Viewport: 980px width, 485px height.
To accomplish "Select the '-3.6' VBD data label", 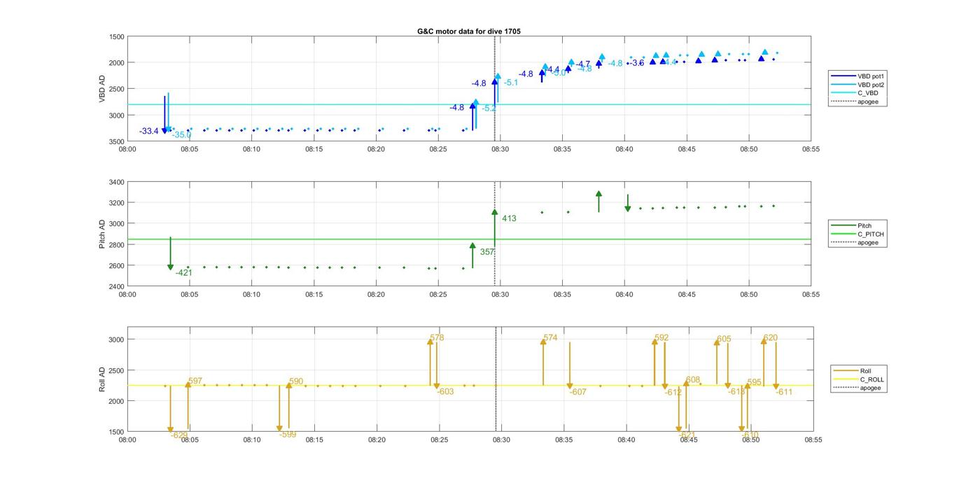I will coord(637,64).
